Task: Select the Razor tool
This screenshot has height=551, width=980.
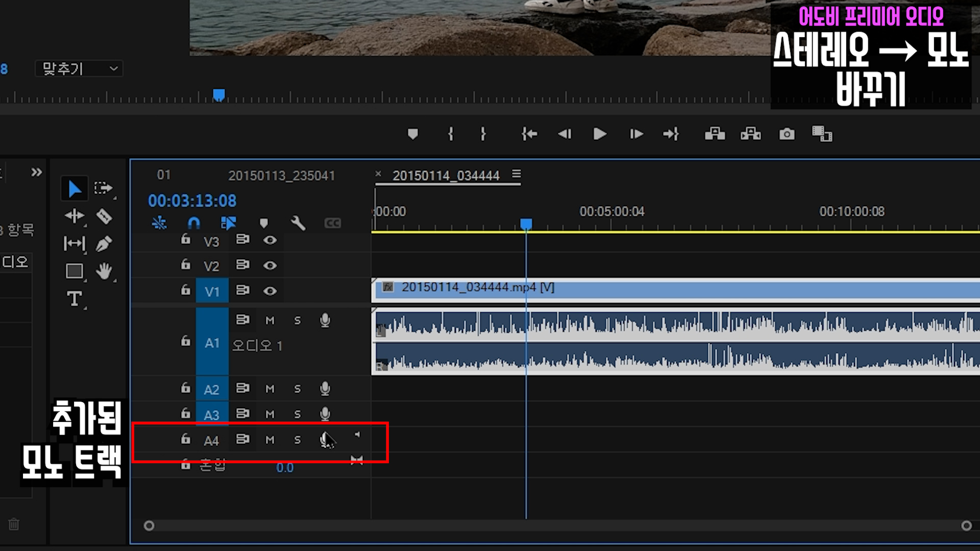Action: [x=104, y=216]
